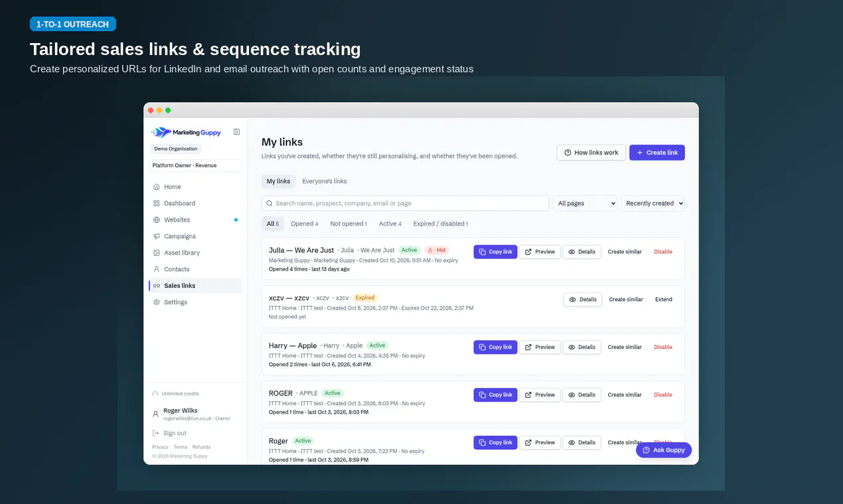Viewport: 843px width, 504px height.
Task: Copy link for ROGER APPLE row
Action: (x=495, y=395)
